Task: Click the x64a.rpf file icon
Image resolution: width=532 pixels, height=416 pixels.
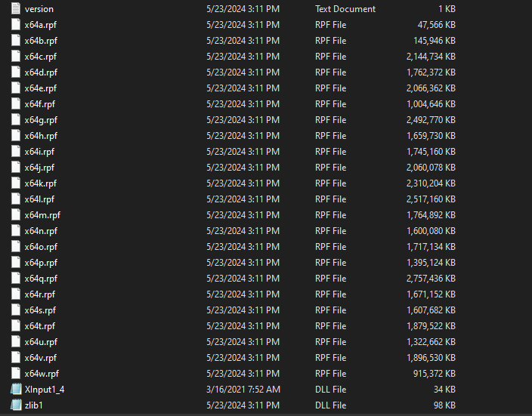Action: pos(17,25)
